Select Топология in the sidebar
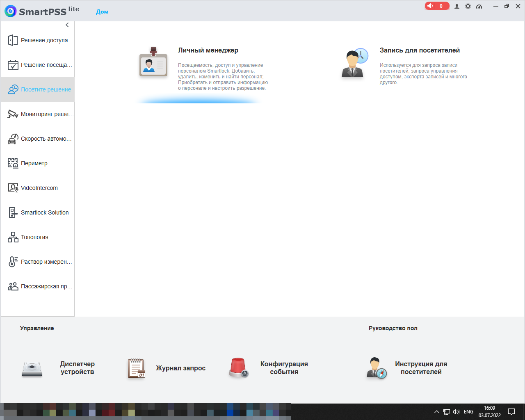The width and height of the screenshot is (525, 420). [38, 237]
